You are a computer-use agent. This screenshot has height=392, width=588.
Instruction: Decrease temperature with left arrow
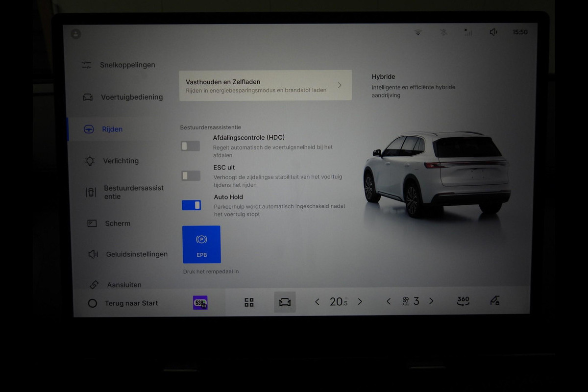tap(317, 302)
